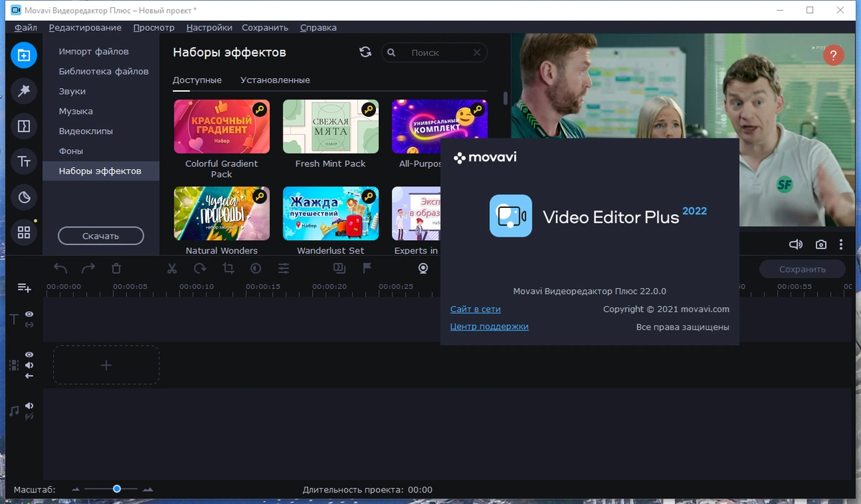
Task: Start webcam recording icon
Action: point(423,268)
